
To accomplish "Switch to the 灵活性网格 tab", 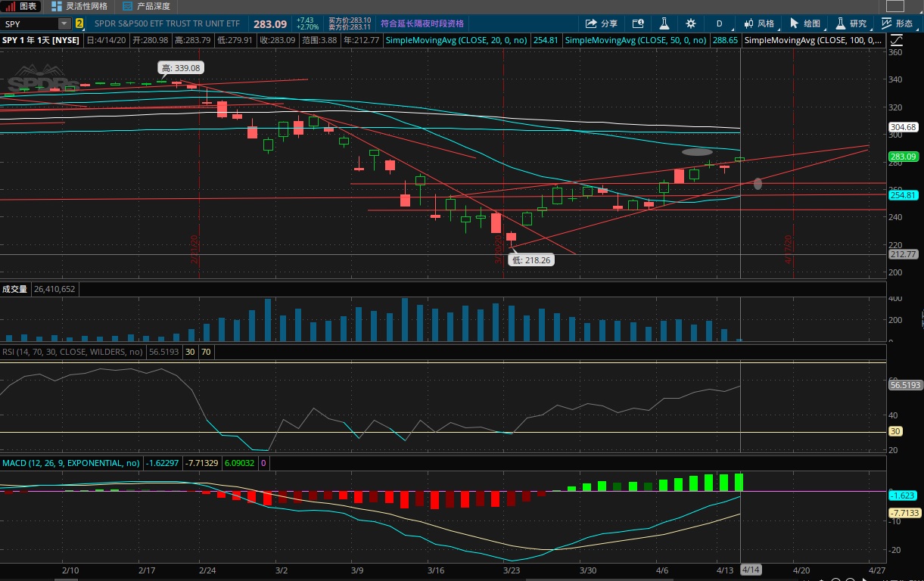I will coord(79,6).
